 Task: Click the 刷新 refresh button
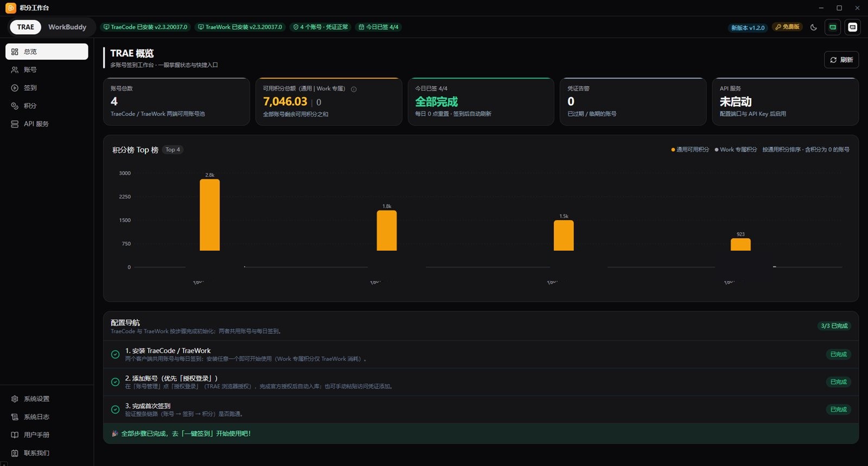coord(841,60)
